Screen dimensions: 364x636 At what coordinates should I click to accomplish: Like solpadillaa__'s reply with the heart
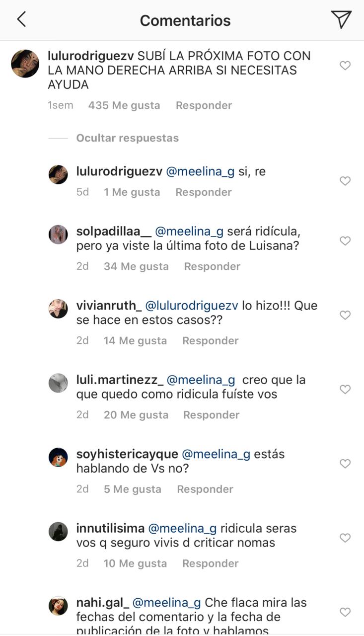[345, 241]
